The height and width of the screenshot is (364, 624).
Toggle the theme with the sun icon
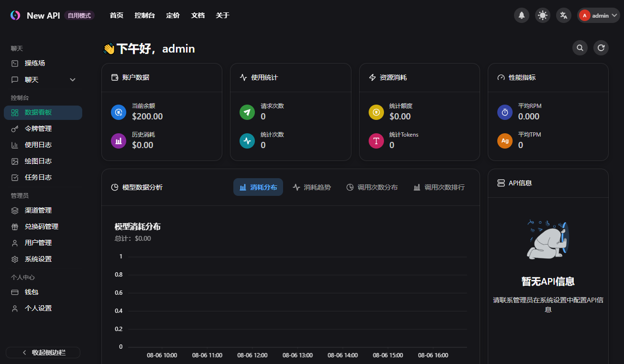[542, 15]
